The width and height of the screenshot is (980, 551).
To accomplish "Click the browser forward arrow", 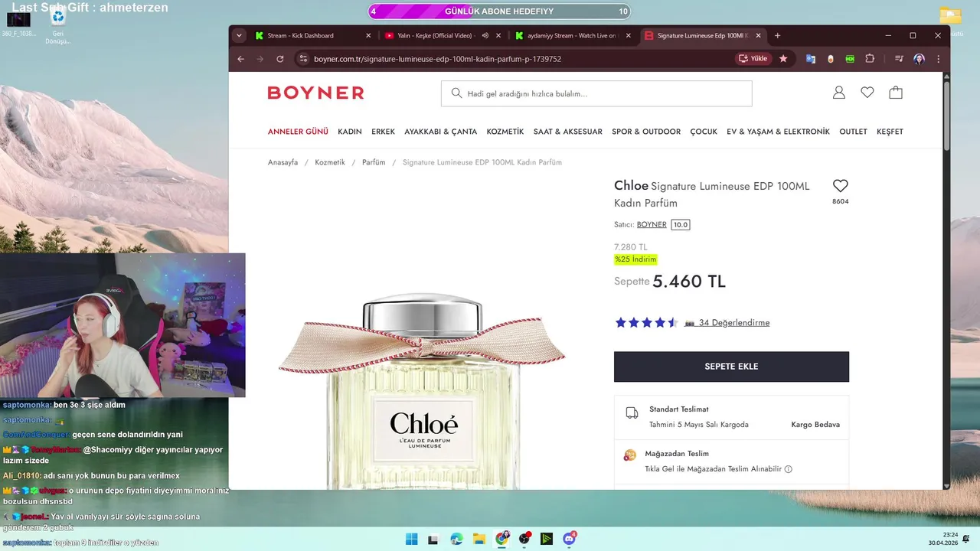I will point(260,59).
